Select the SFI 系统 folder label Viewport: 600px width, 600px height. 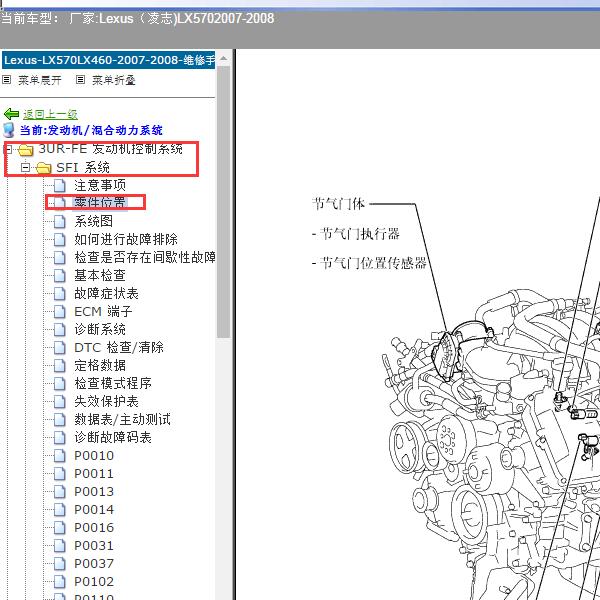click(x=83, y=168)
